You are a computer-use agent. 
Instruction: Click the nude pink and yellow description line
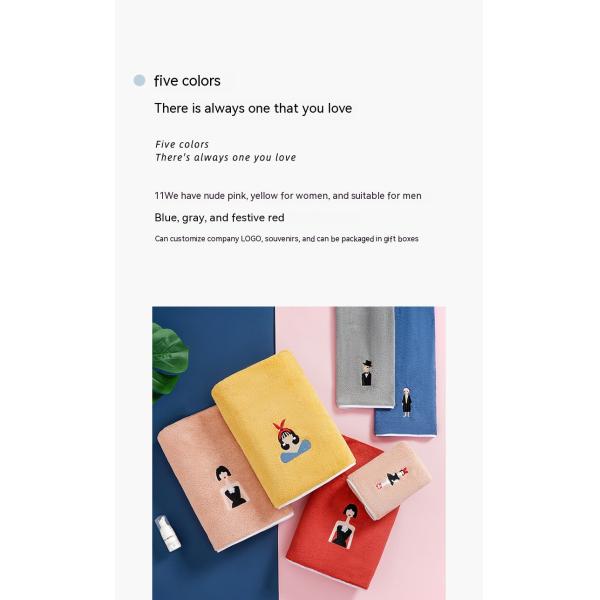tap(288, 196)
